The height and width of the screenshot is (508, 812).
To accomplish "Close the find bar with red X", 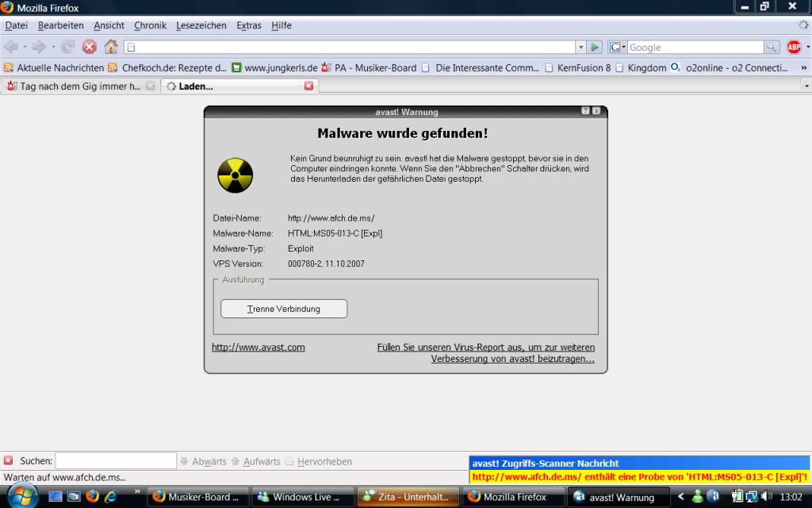I will click(8, 460).
